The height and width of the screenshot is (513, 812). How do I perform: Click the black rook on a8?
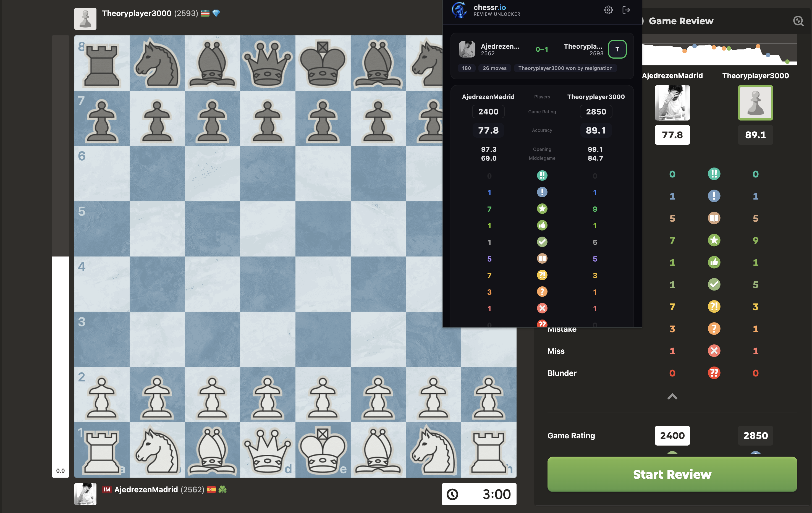coord(102,63)
